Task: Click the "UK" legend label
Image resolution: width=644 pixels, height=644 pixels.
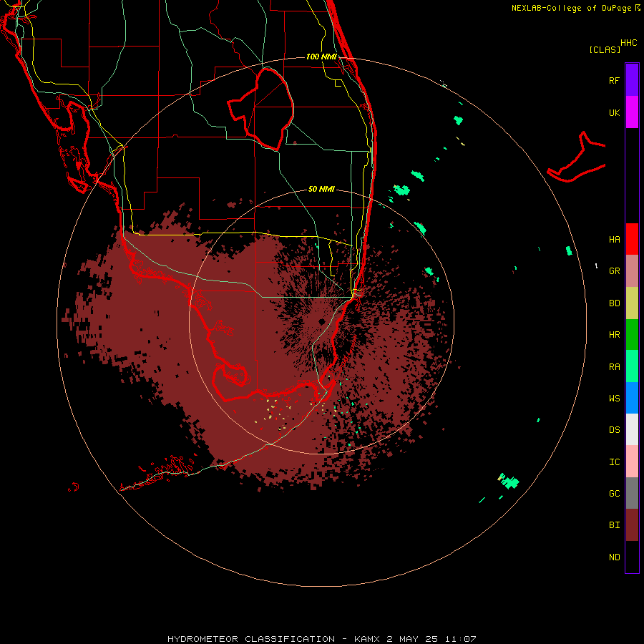Action: click(614, 113)
